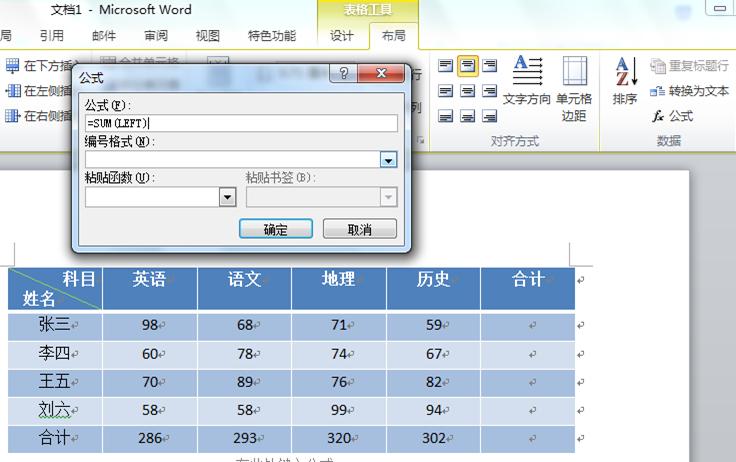Switch to the 邮件 ribbon tab
This screenshot has height=462, width=736.
pyautogui.click(x=104, y=36)
